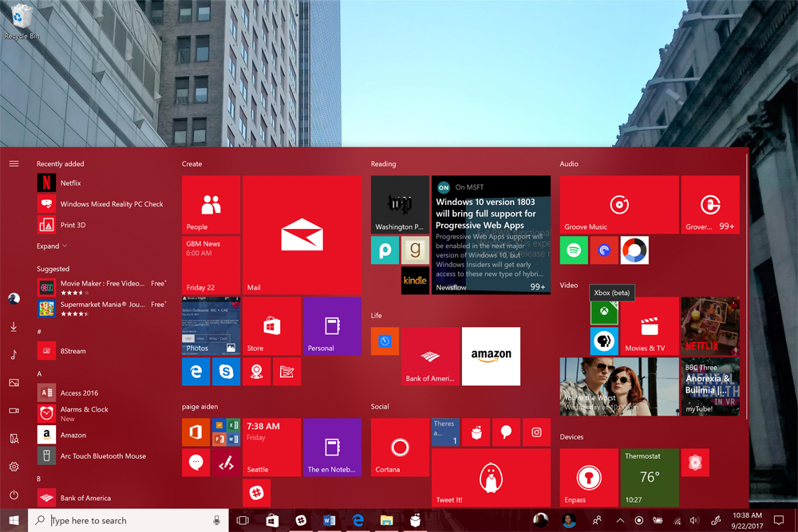Open Windows Mixed Reality PC Check
798x532 pixels.
[101, 204]
